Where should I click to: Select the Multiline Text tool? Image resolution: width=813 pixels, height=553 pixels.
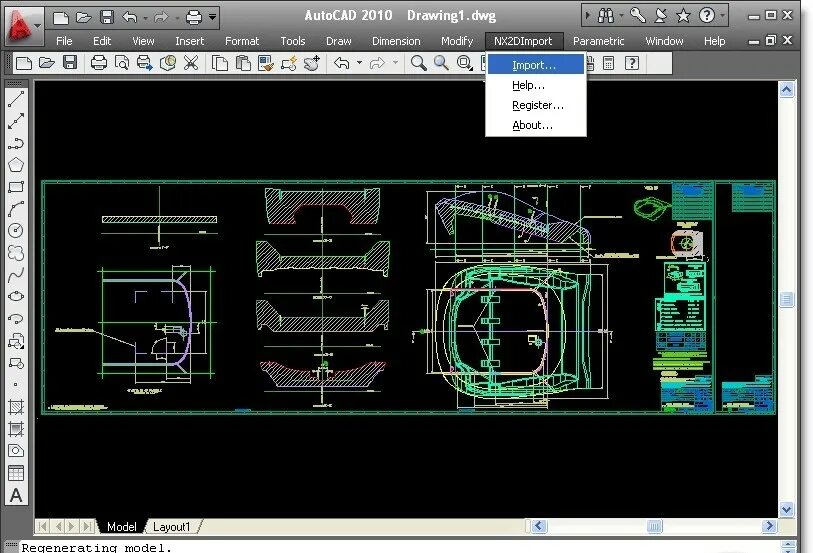pyautogui.click(x=16, y=495)
